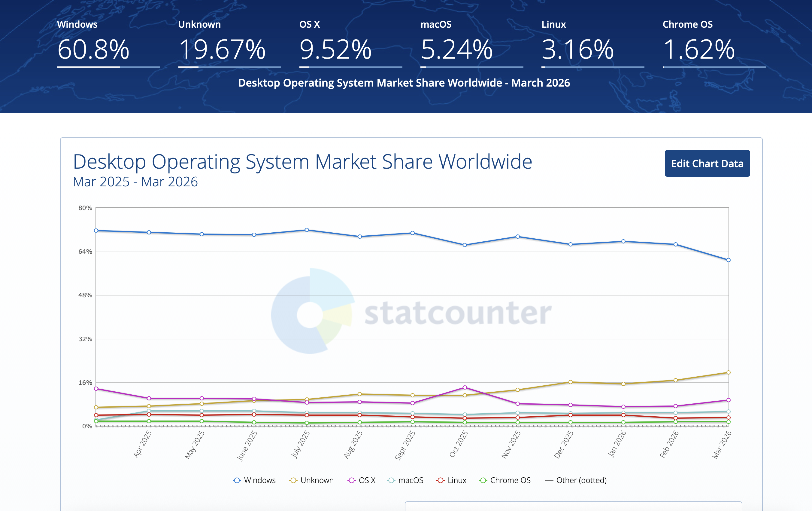Viewport: 812px width, 511px height.
Task: Click the OS X heading in the top banner
Action: pos(310,24)
